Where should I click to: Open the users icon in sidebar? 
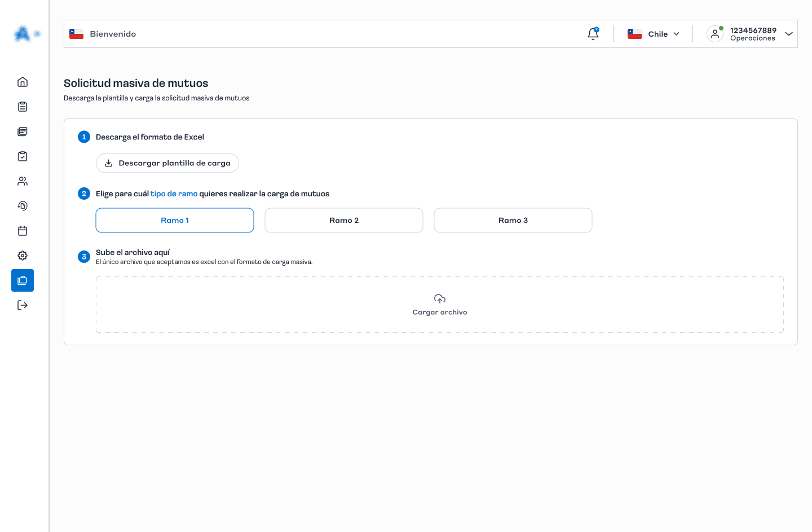(23, 181)
